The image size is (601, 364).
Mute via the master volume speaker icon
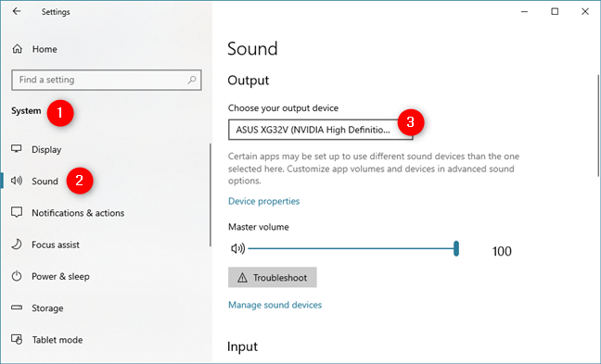point(237,249)
